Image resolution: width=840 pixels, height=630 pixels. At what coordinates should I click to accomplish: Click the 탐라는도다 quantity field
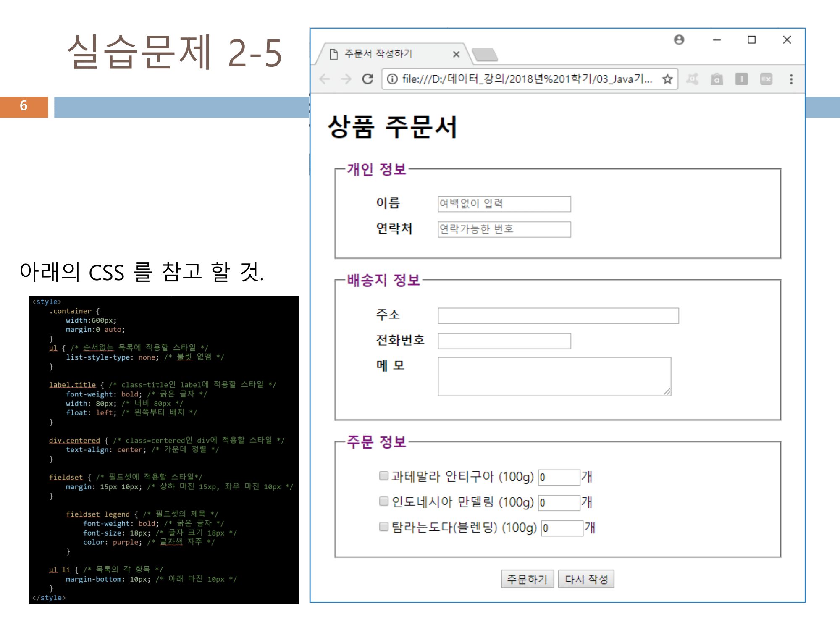[x=562, y=528]
